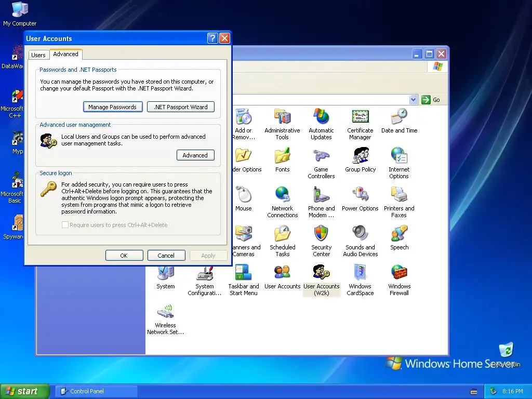Open Windows CardSpace icon
The height and width of the screenshot is (399, 532).
(360, 280)
